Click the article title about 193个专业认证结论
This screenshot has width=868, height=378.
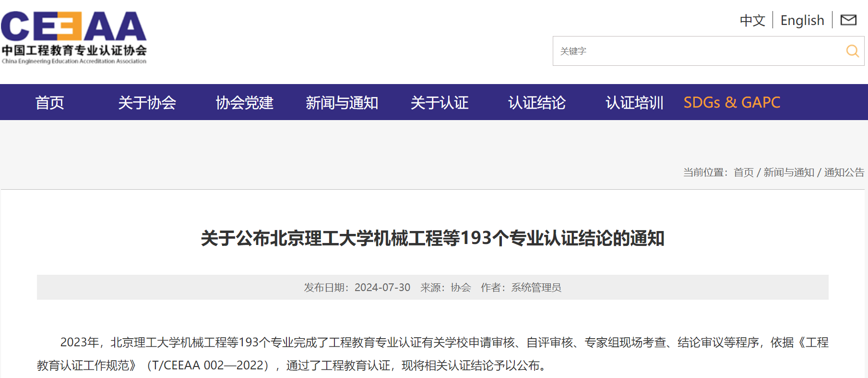433,238
